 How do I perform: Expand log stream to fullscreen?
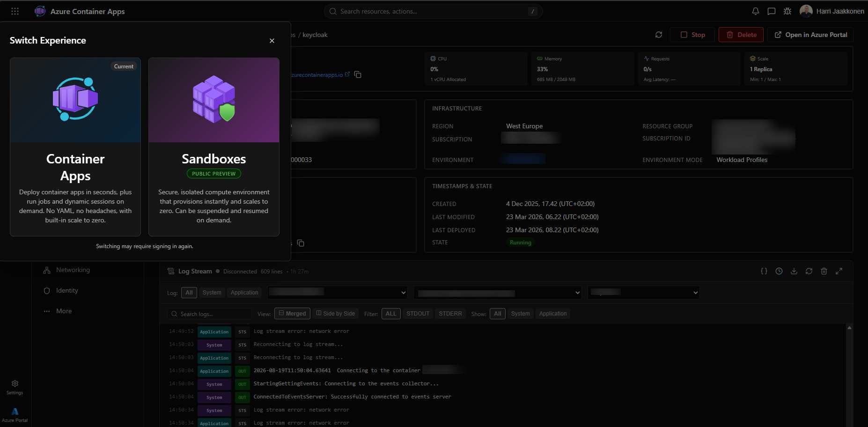839,271
